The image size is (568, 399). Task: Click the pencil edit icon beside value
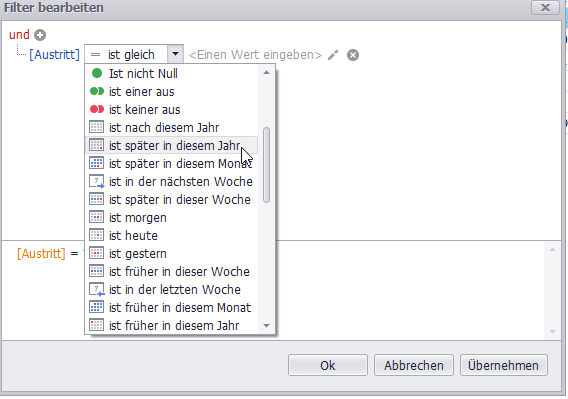coord(333,55)
